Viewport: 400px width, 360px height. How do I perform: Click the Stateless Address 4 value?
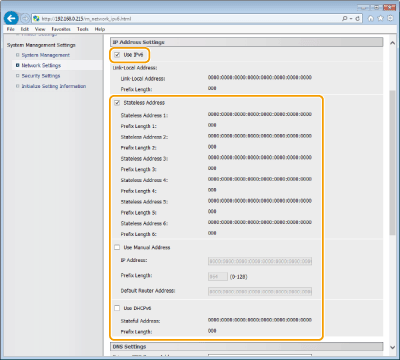pos(260,179)
